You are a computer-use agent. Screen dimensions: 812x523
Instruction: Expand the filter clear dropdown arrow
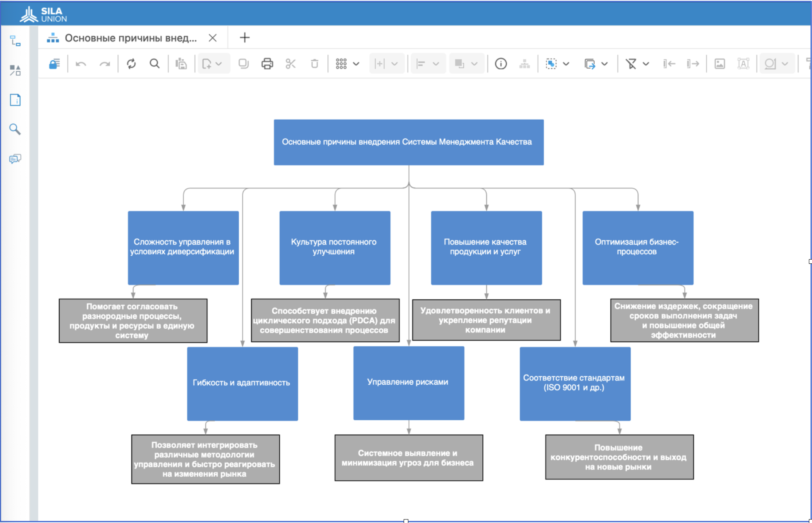click(646, 64)
